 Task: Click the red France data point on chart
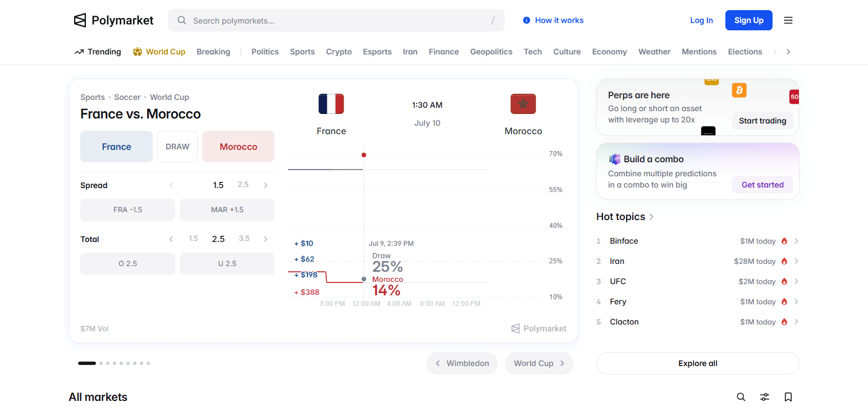click(364, 154)
